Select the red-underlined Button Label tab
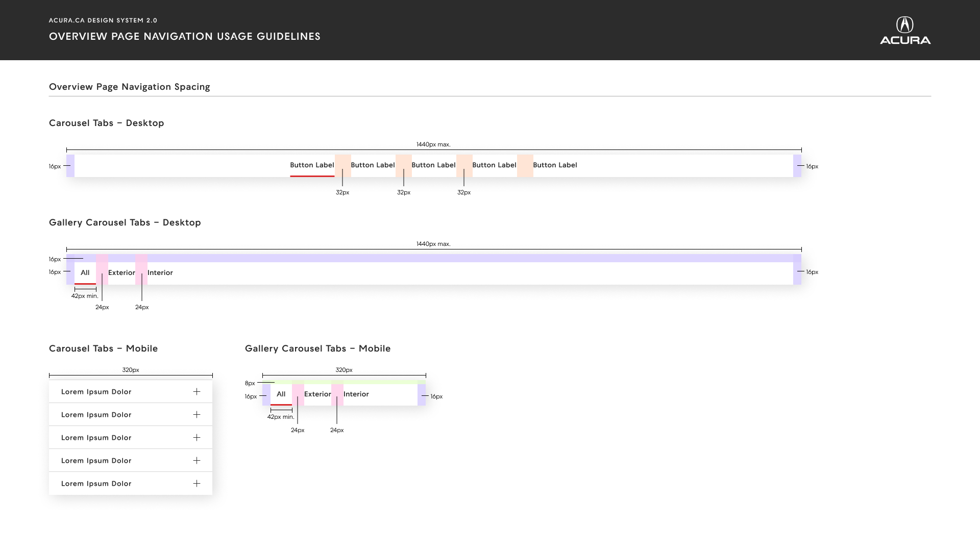This screenshot has height=551, width=980. point(312,165)
